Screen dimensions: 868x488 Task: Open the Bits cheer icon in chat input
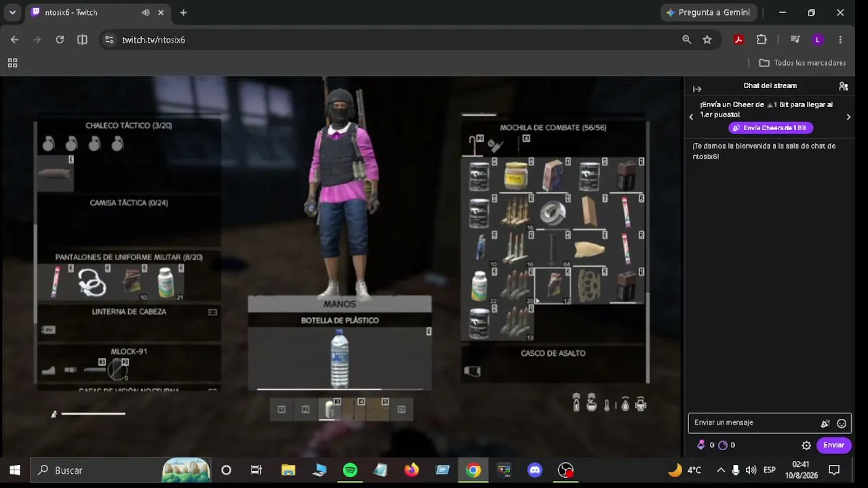pos(825,424)
